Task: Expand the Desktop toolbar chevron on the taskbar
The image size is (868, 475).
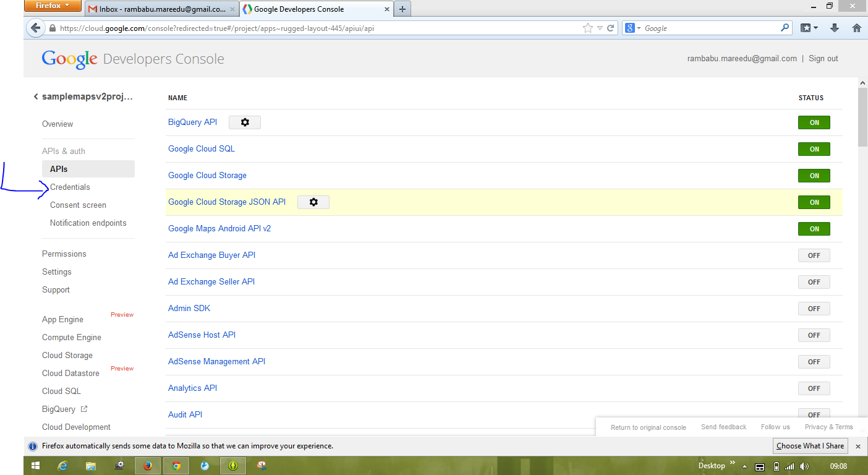Action: pos(733,463)
